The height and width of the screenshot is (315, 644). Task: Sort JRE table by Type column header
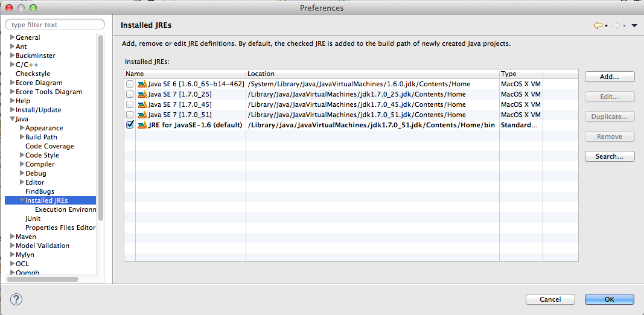click(x=521, y=74)
